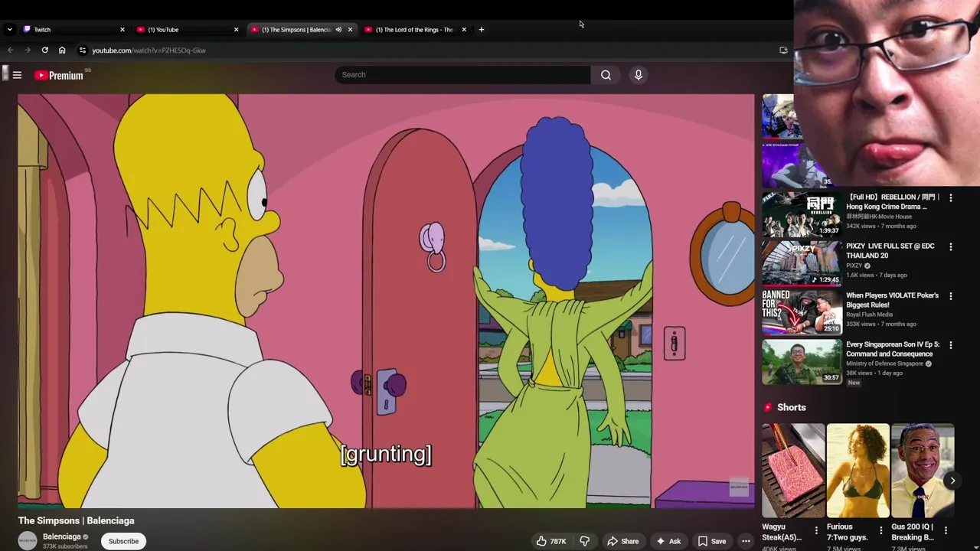
Task: Share the video
Action: [622, 541]
